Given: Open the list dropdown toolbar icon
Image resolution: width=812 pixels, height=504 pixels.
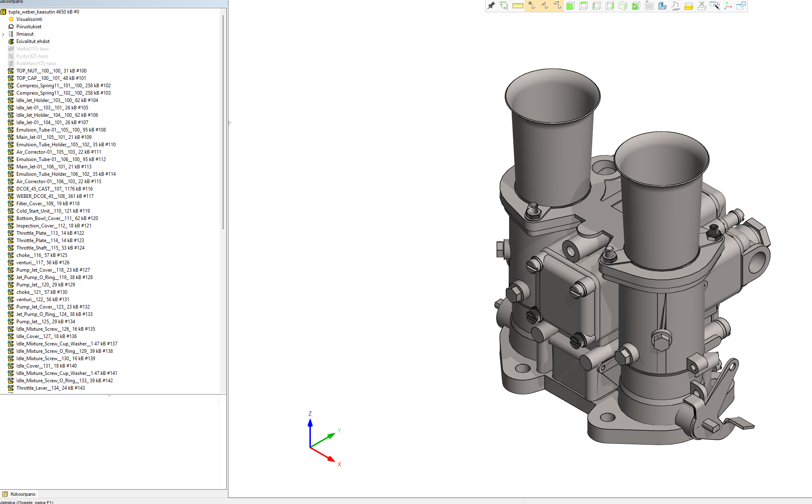Looking at the screenshot, I should click(x=649, y=6).
